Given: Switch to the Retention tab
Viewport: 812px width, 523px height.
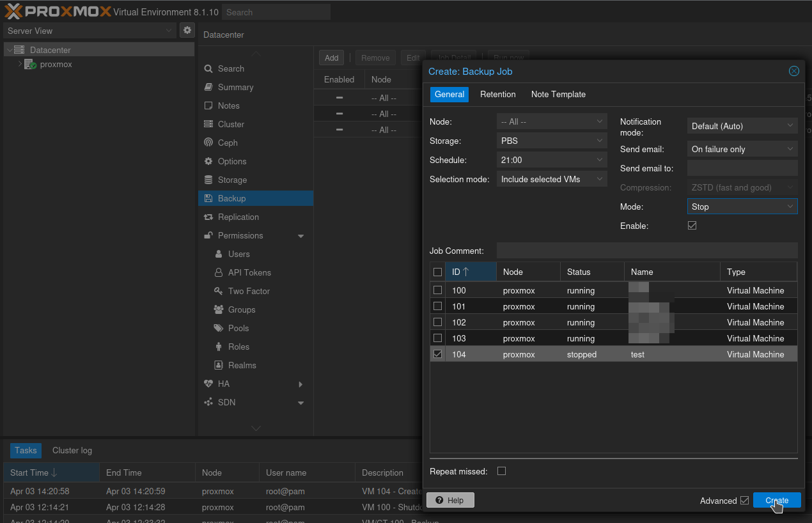Looking at the screenshot, I should [498, 94].
